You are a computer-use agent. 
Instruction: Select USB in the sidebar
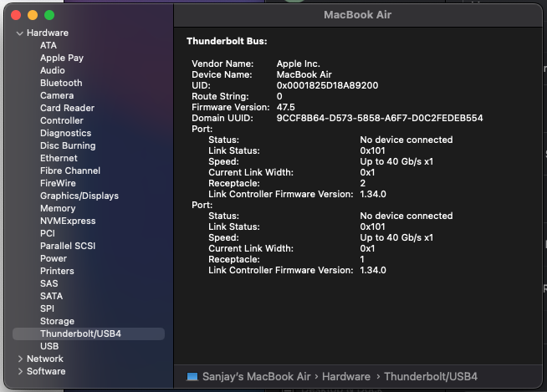click(x=49, y=347)
